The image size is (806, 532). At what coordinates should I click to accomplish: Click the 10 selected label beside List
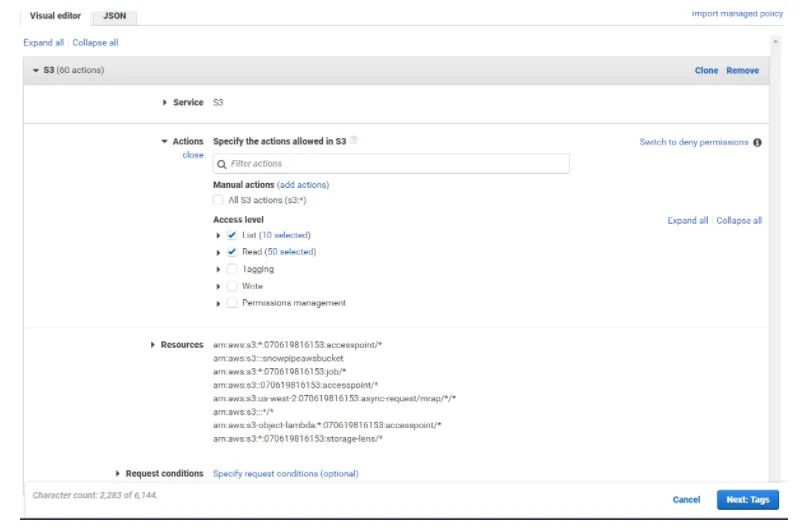[285, 235]
